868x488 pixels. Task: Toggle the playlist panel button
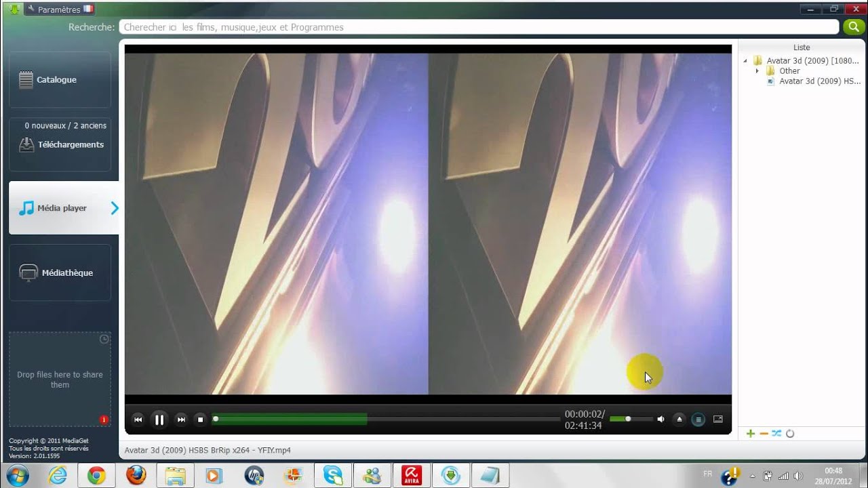pos(698,420)
